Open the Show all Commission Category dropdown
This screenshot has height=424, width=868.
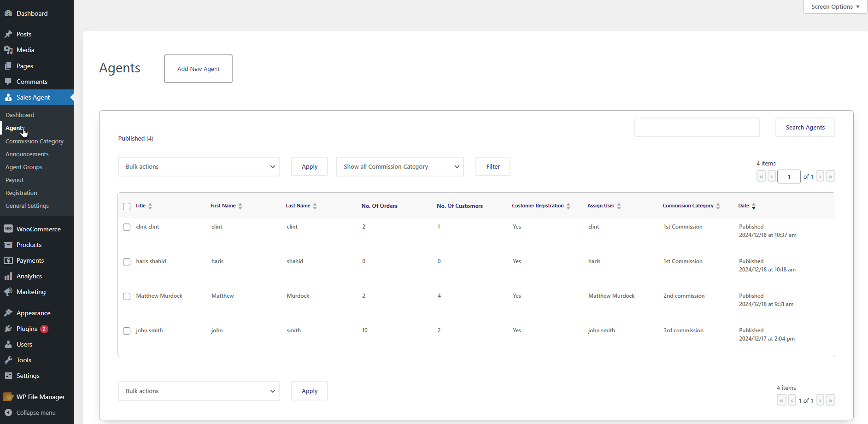pos(400,167)
